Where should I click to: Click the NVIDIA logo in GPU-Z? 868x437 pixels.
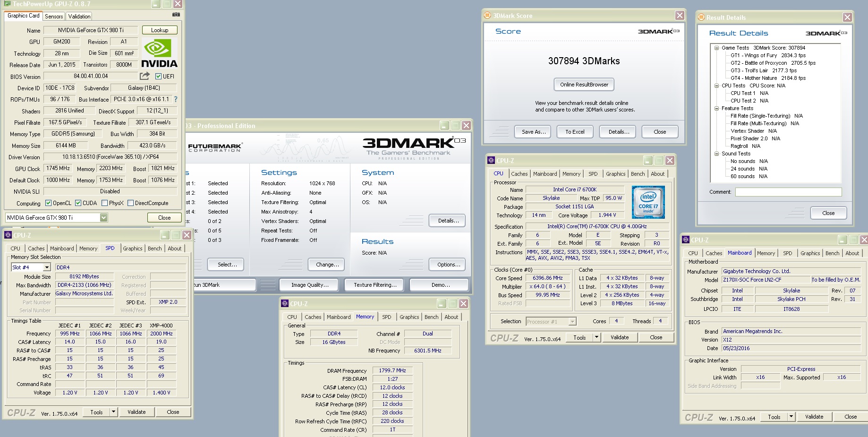click(159, 54)
